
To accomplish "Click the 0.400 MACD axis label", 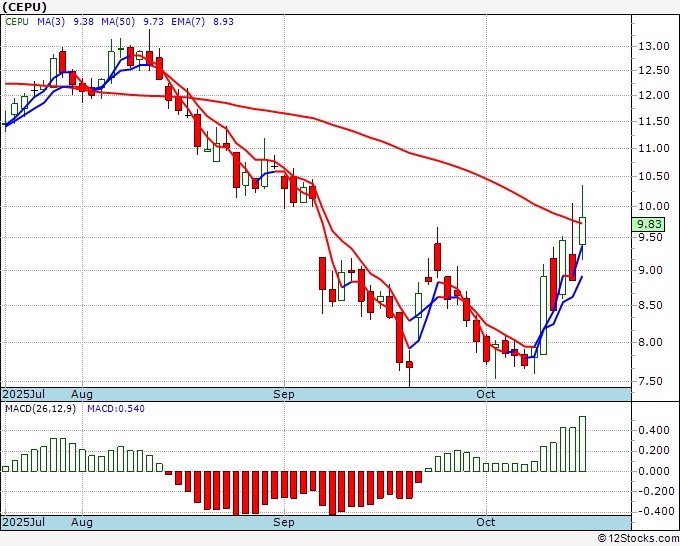I will pos(654,430).
